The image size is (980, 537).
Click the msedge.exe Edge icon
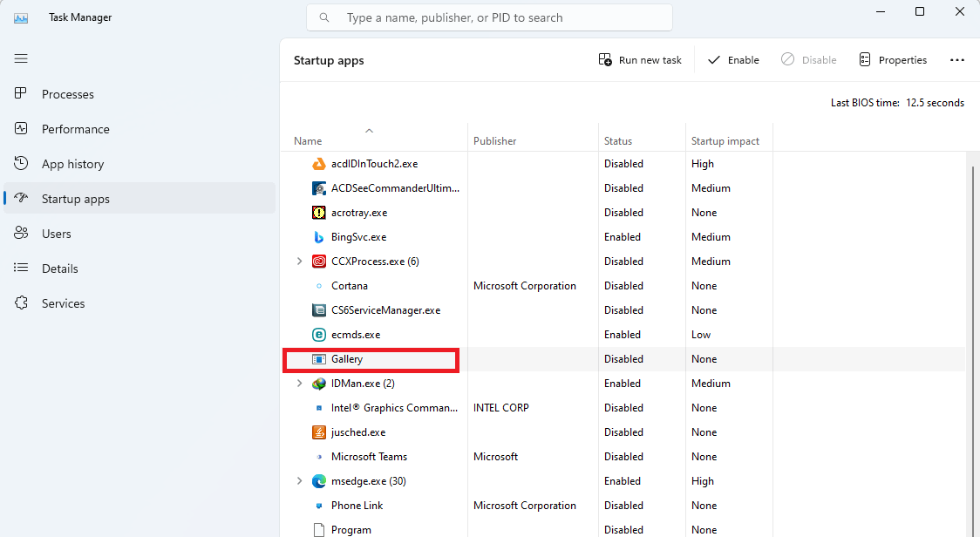click(319, 480)
